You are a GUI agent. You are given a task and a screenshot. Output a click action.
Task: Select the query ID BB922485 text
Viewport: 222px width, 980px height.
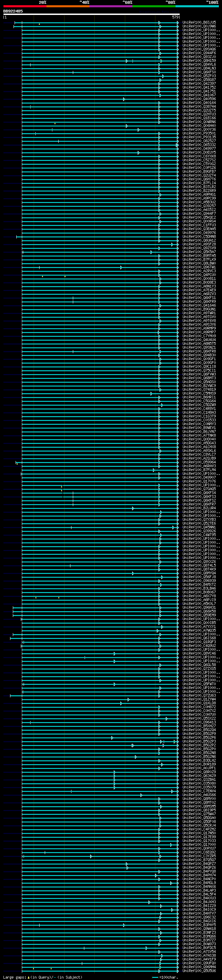point(13,11)
